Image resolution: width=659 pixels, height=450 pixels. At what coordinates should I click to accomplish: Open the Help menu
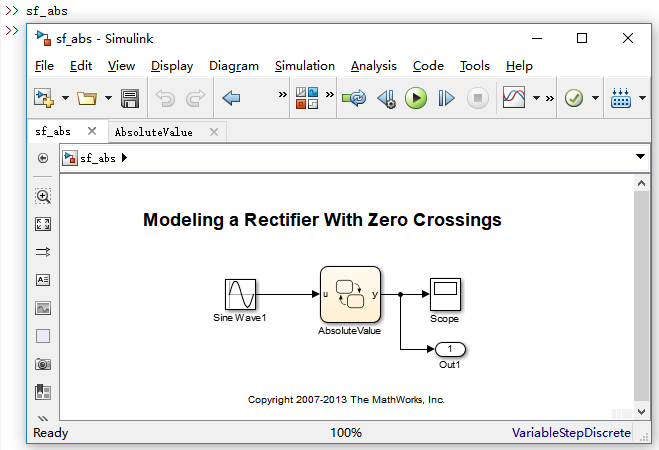[519, 66]
